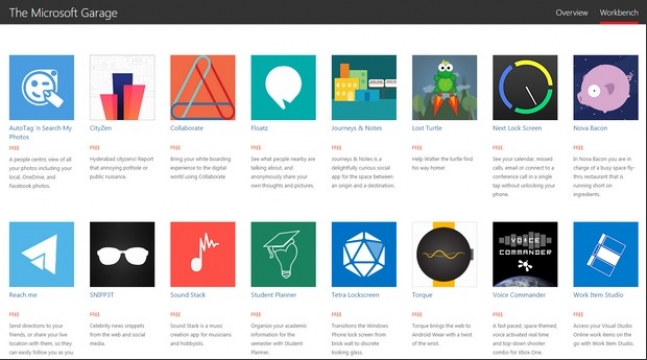Viewport: 647px width, 360px height.
Task: Click The Microsoft Garage title
Action: [x=63, y=13]
